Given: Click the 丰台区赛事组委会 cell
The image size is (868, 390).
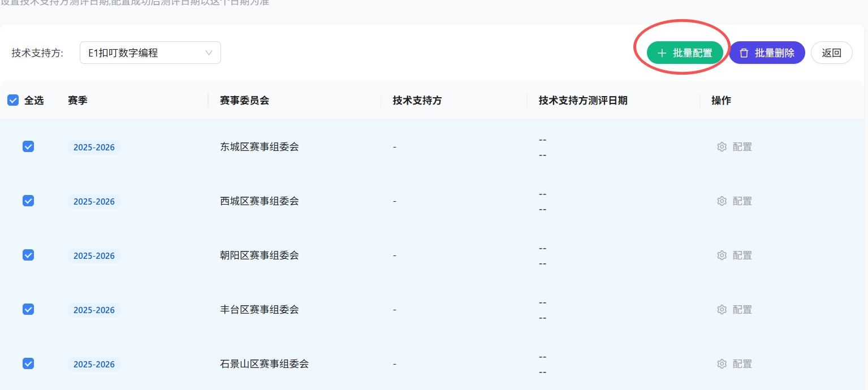Looking at the screenshot, I should 260,310.
